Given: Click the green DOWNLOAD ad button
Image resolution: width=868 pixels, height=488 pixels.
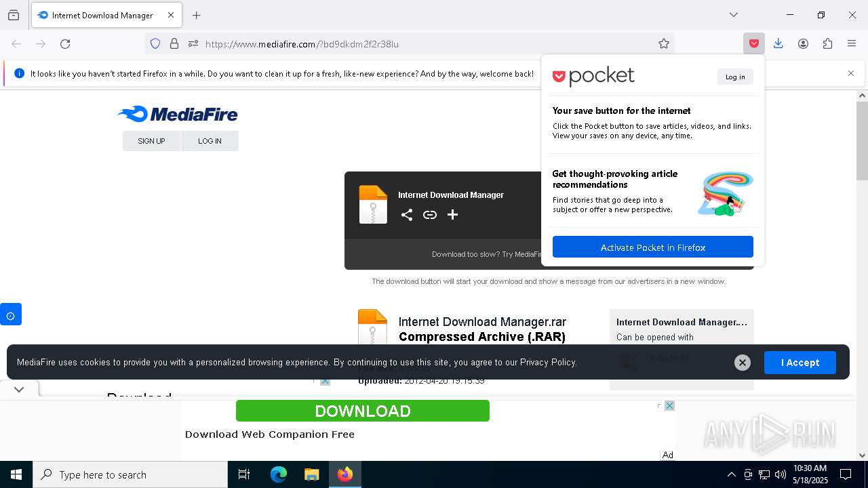Looking at the screenshot, I should (363, 411).
